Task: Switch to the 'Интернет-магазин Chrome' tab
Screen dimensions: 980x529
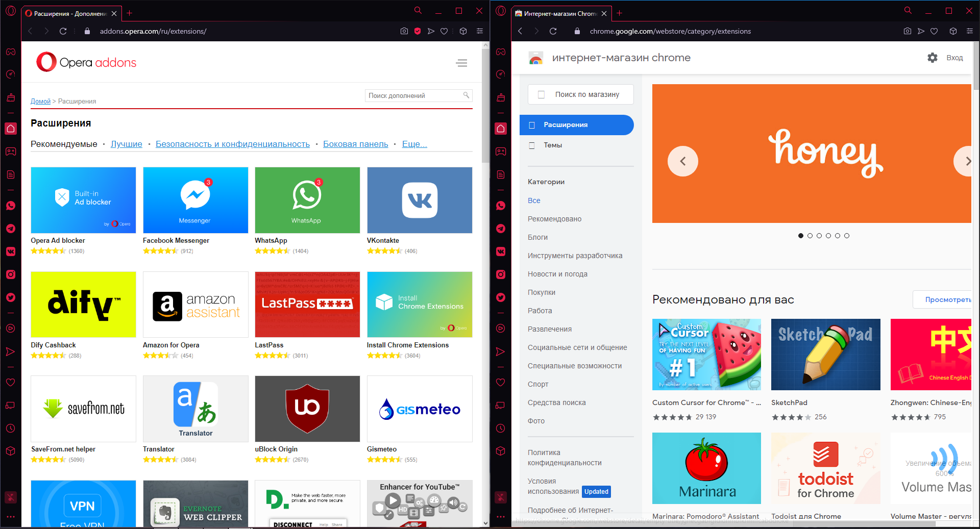Action: point(560,13)
